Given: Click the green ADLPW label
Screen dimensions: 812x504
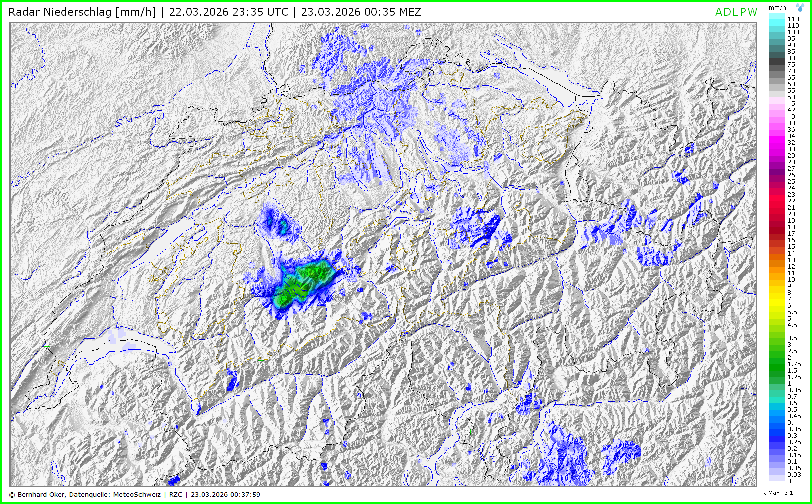Looking at the screenshot, I should point(736,12).
